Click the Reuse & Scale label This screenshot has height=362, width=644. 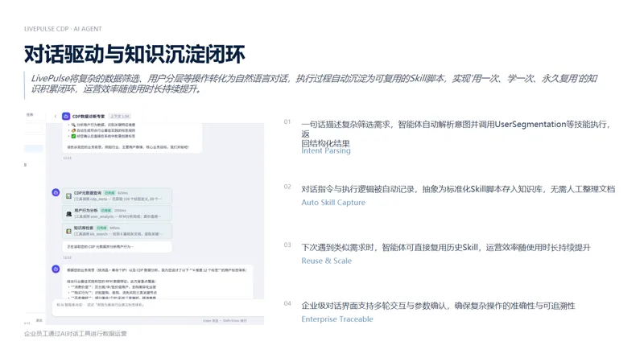[327, 261]
